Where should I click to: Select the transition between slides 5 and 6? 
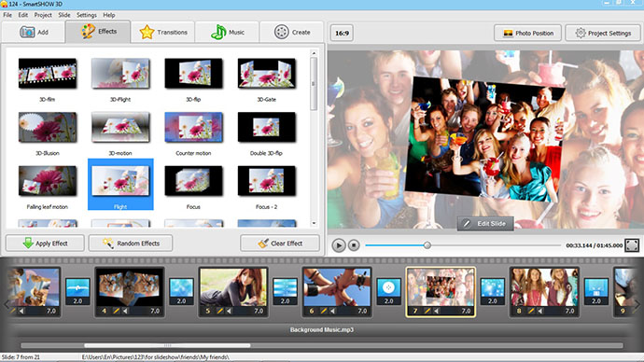pos(285,292)
